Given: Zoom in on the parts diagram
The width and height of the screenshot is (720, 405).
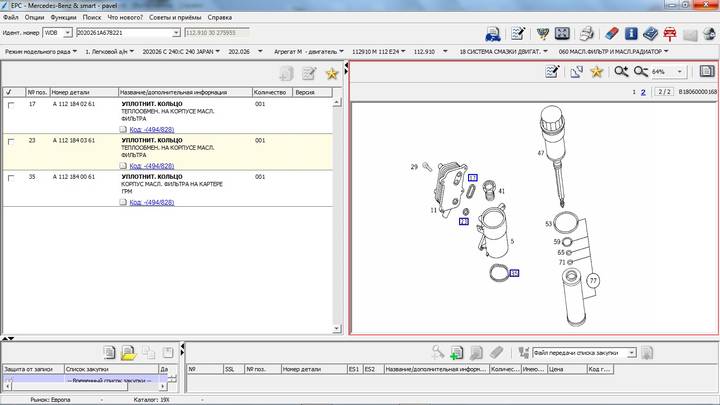Looking at the screenshot, I should tap(620, 72).
